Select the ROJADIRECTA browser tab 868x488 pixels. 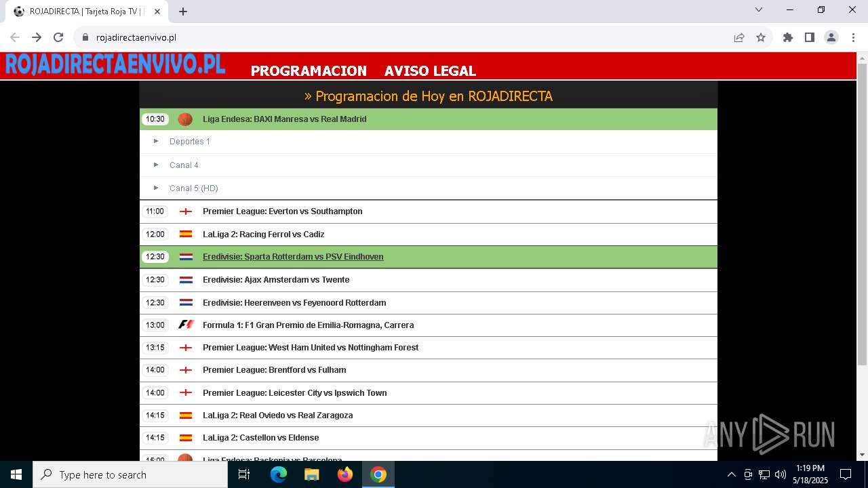pyautogui.click(x=88, y=12)
